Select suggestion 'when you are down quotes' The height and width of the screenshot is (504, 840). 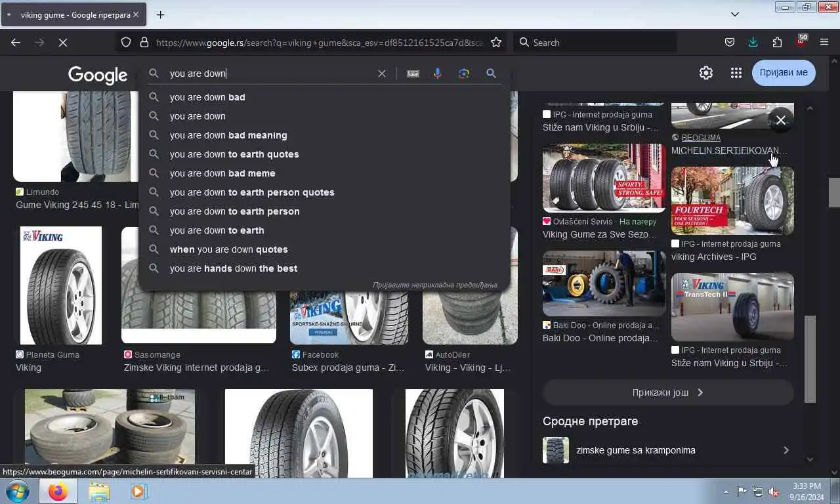[324, 249]
